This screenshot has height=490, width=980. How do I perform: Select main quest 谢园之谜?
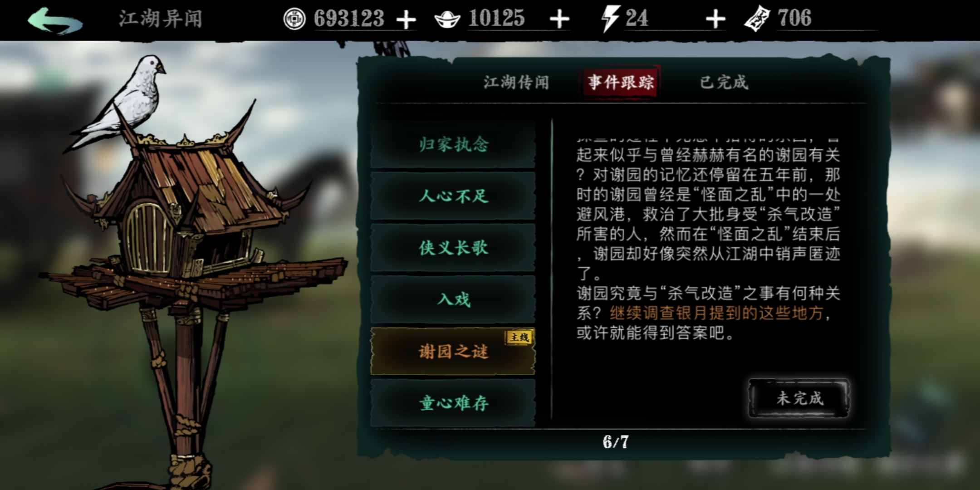pyautogui.click(x=453, y=351)
